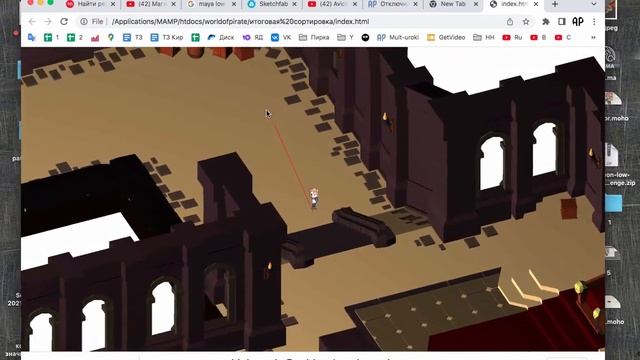The image size is (640, 360).
Task: Open the tab search dropdown arrow
Action: tap(594, 4)
